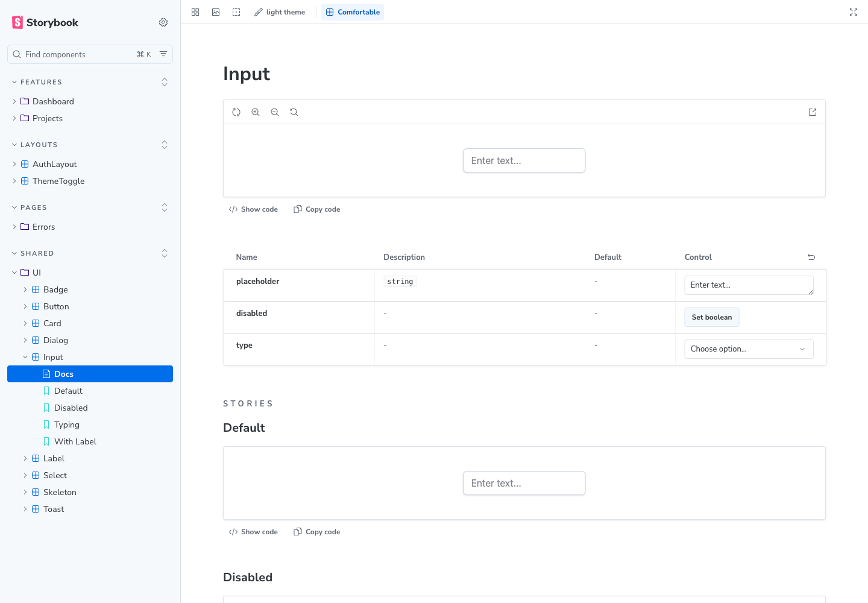
Task: Open the sidebar tag filter icon
Action: 163,54
